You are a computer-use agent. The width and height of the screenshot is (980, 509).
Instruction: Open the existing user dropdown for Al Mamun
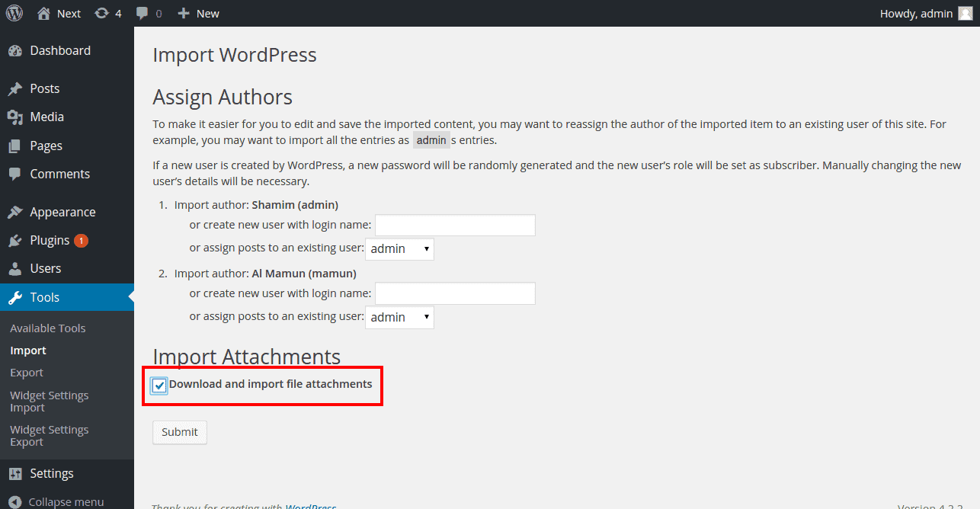[399, 317]
